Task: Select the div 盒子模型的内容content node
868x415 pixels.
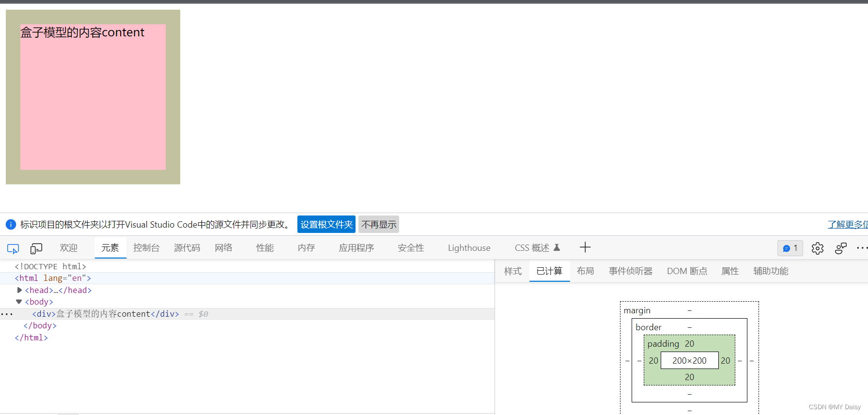Action: tap(106, 314)
